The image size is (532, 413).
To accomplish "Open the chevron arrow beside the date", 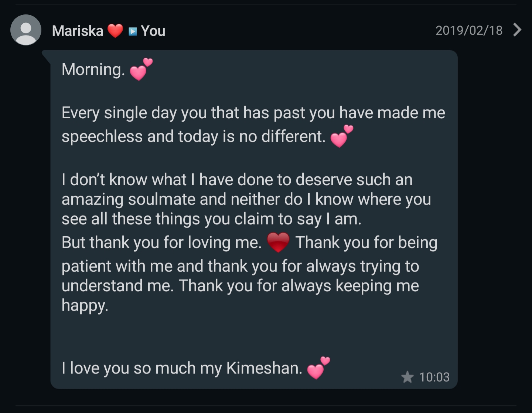I will point(517,30).
